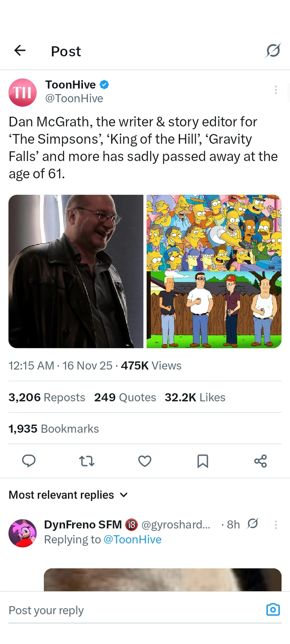
Task: Share the post via the share icon
Action: (x=261, y=461)
